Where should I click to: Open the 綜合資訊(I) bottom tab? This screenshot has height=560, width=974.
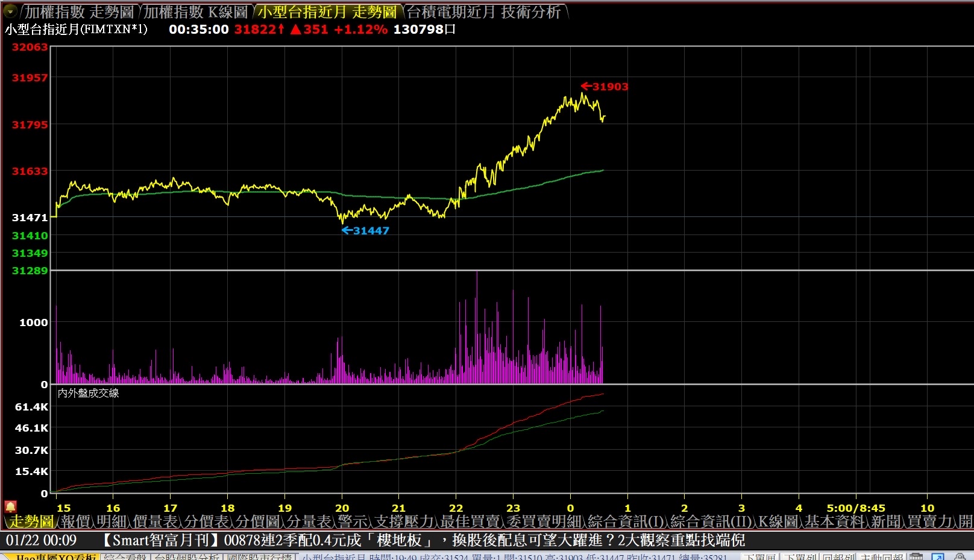[626, 521]
